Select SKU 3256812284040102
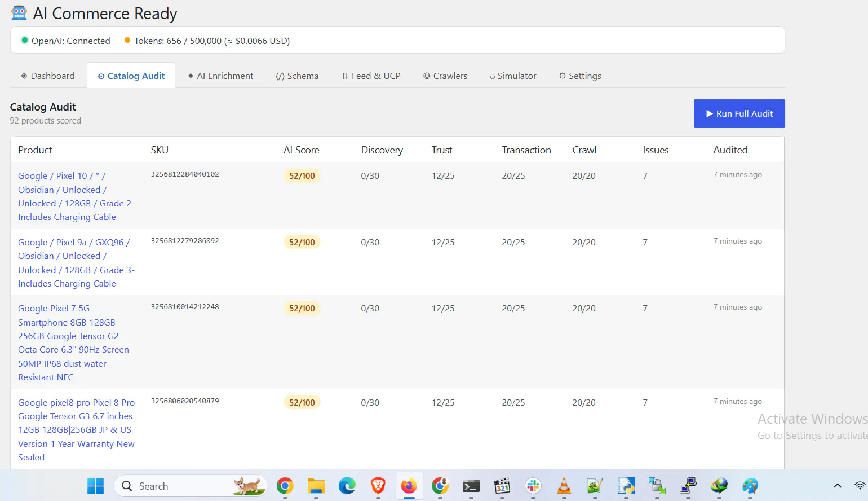Viewport: 868px width, 501px height. point(185,174)
